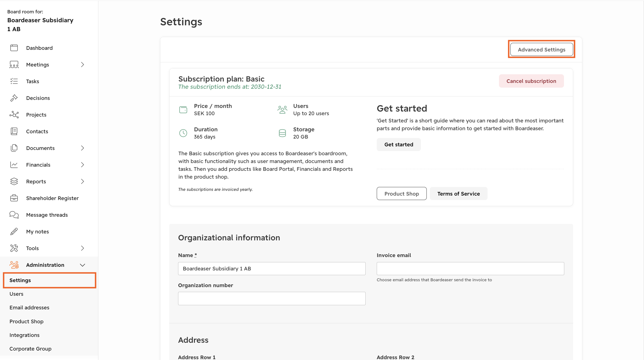Expand the Financials submenu chevron

tap(83, 165)
